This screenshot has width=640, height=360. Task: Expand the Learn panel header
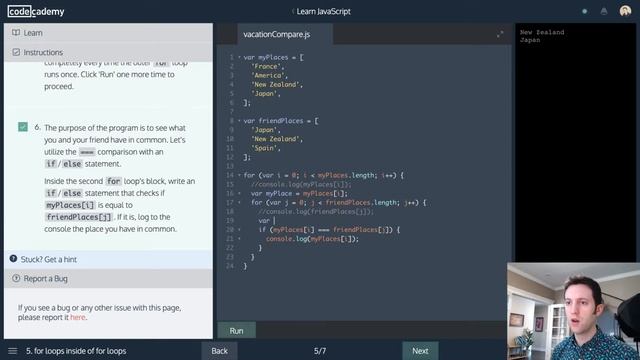click(x=108, y=33)
